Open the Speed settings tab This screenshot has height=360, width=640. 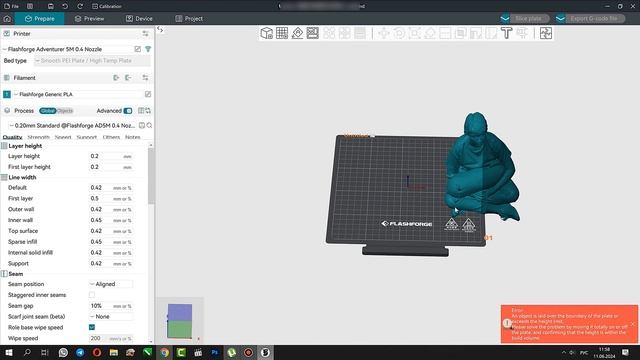[x=63, y=137]
